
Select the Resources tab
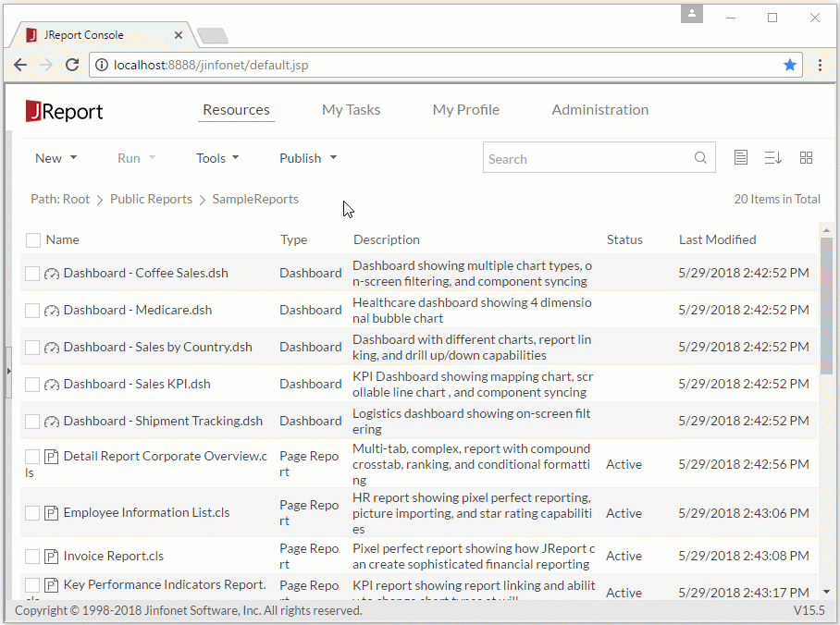tap(236, 110)
